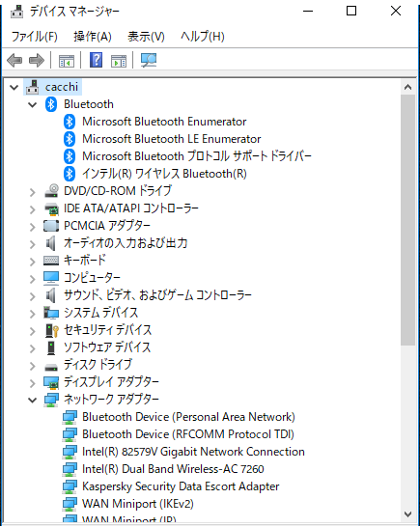Open the 操作(A) menu
This screenshot has width=420, height=527.
[x=93, y=36]
